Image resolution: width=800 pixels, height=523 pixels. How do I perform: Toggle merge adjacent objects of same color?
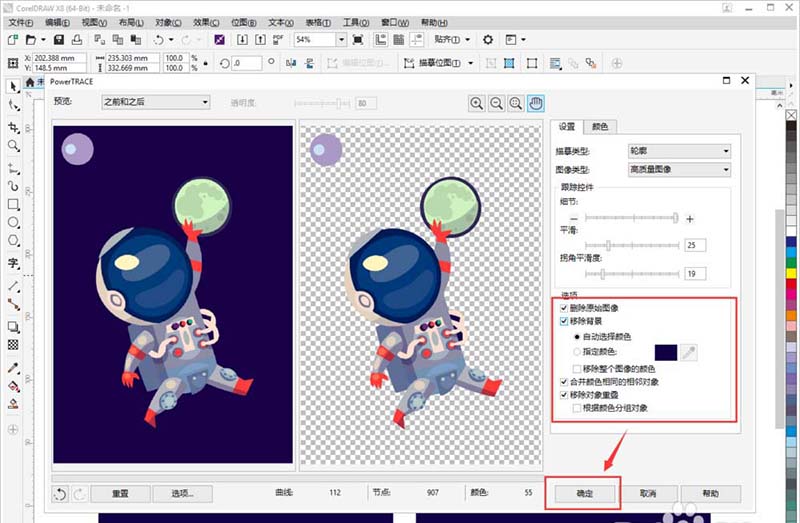(564, 382)
